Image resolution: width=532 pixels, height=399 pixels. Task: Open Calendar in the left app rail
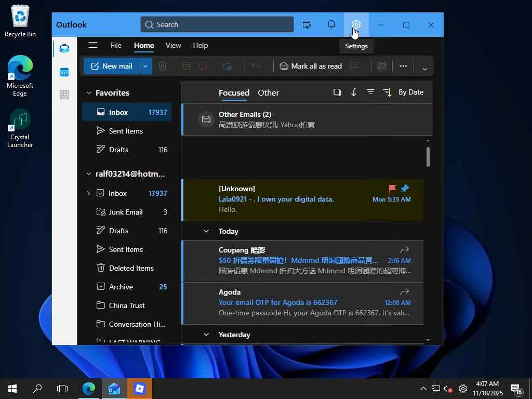tap(64, 72)
